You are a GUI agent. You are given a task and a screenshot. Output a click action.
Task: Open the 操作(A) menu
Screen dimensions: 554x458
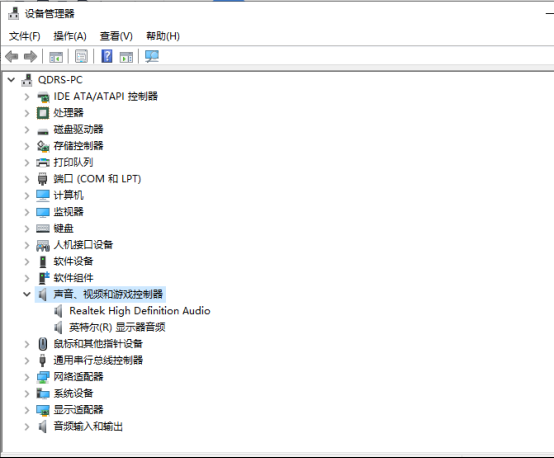click(x=70, y=36)
